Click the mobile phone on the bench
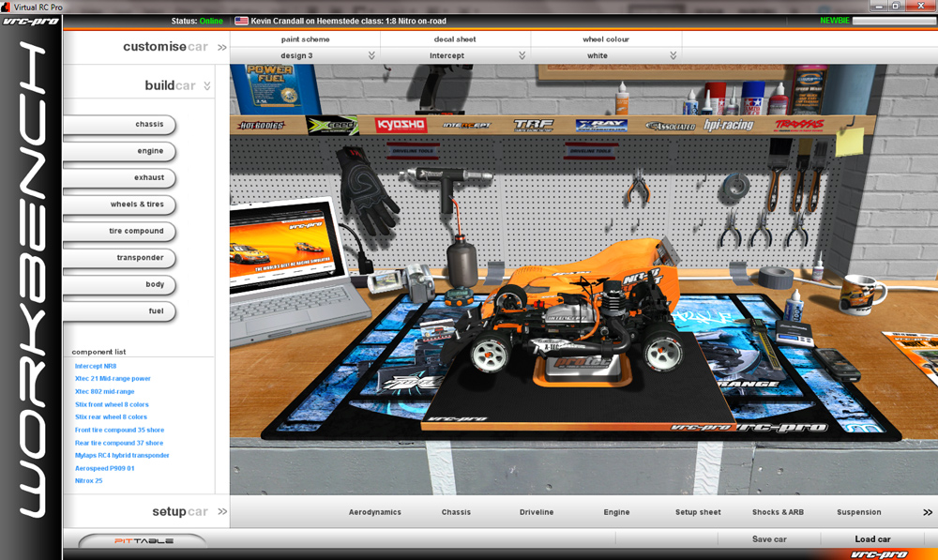 [838, 364]
